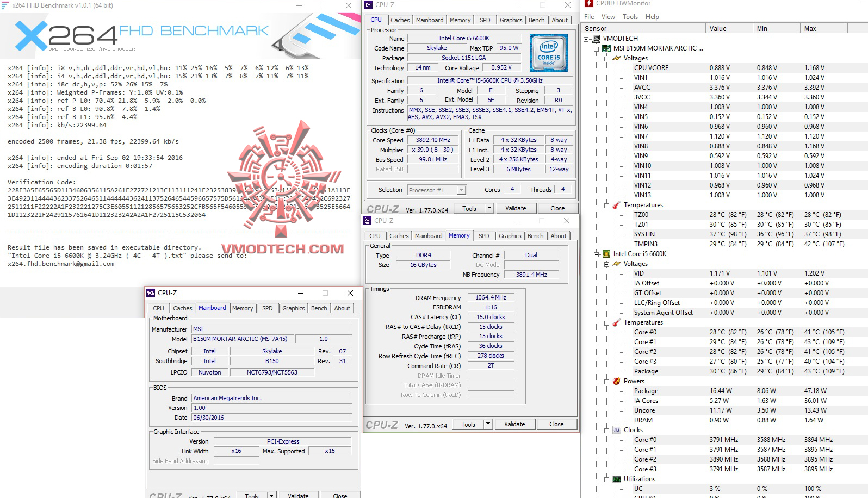Click the motherboard Voltages lightning icon

[617, 58]
